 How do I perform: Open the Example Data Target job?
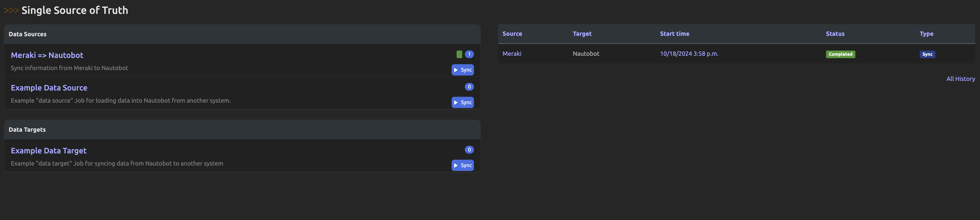tap(48, 150)
